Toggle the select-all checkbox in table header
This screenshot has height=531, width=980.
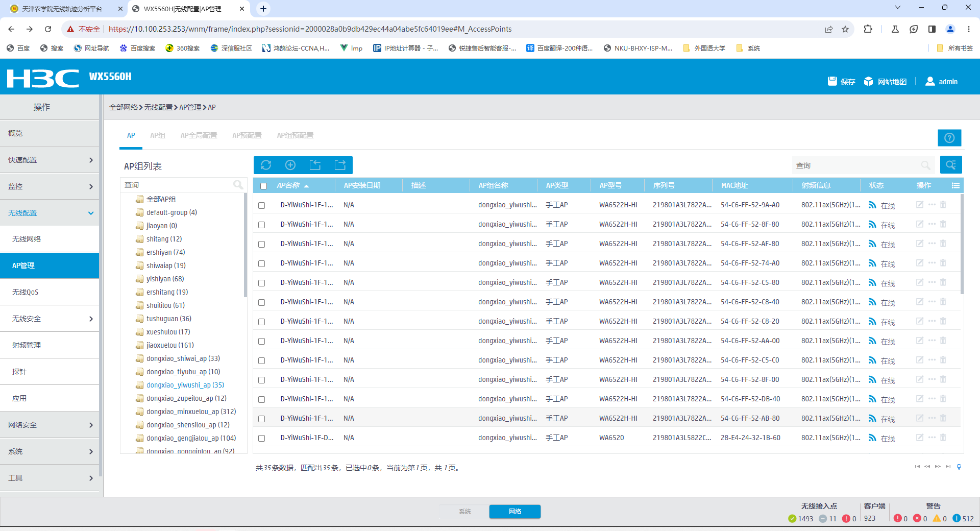263,186
